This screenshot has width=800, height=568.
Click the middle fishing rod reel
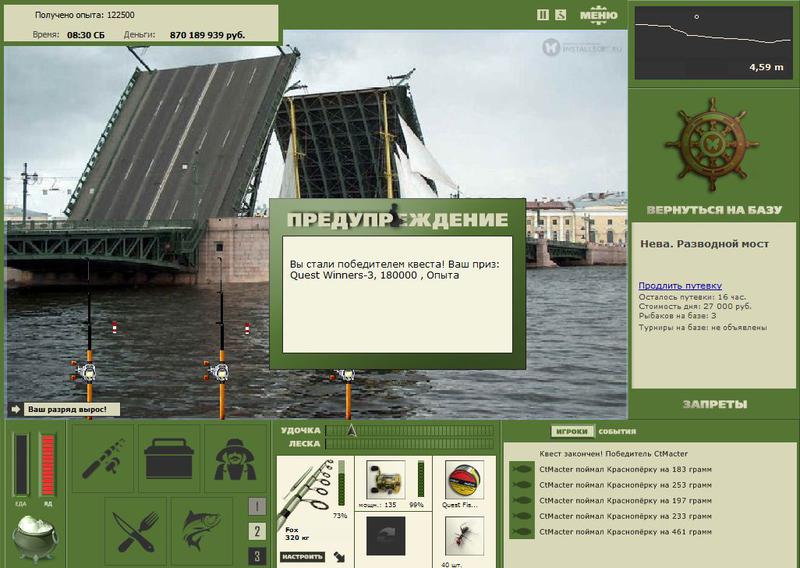pyautogui.click(x=218, y=371)
